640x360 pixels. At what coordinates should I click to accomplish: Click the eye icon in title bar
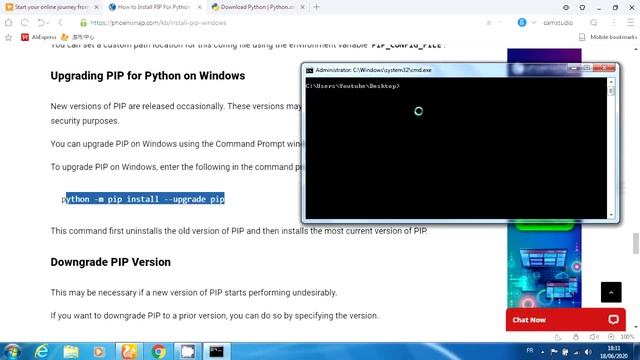[566, 7]
